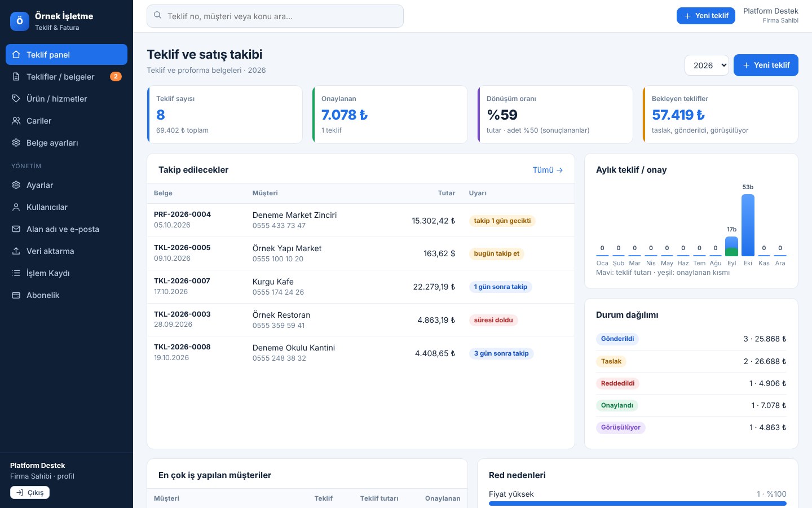Open Kullanıcılar menu item
This screenshot has width=812, height=508.
coord(67,207)
